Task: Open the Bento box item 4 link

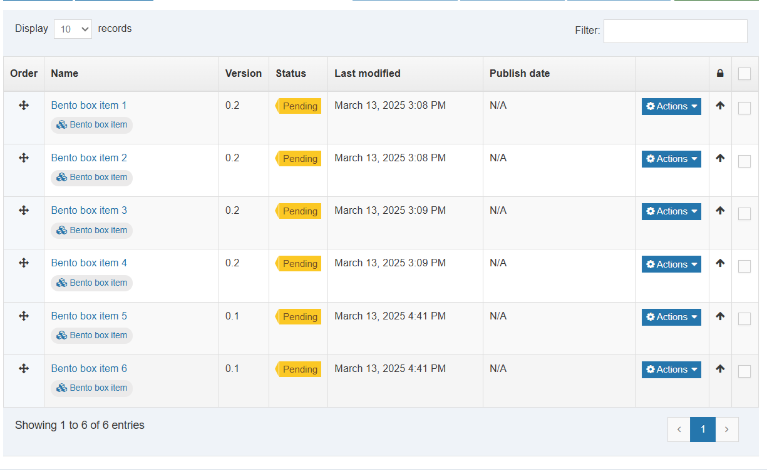Action: (89, 263)
